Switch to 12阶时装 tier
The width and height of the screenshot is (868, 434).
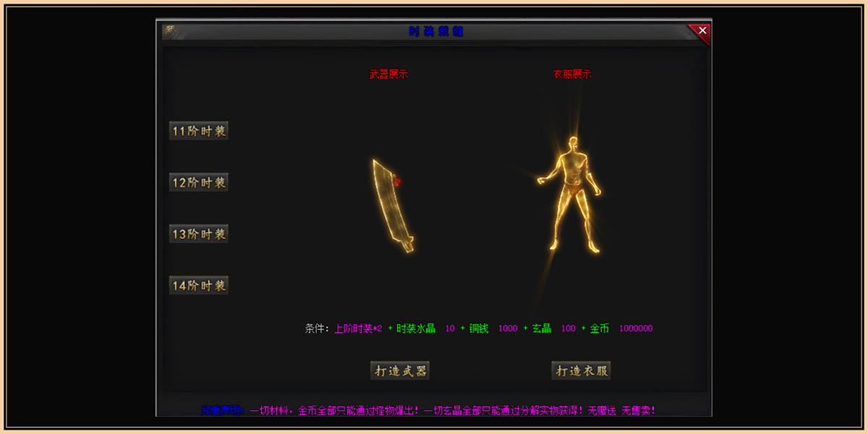tap(199, 182)
